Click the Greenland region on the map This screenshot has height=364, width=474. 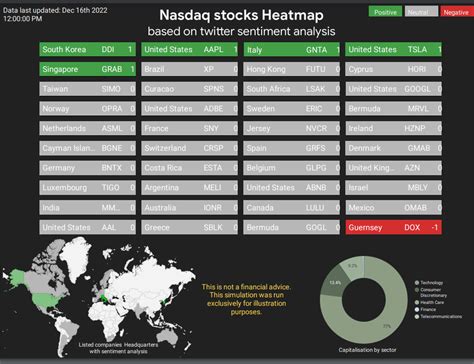click(x=74, y=257)
